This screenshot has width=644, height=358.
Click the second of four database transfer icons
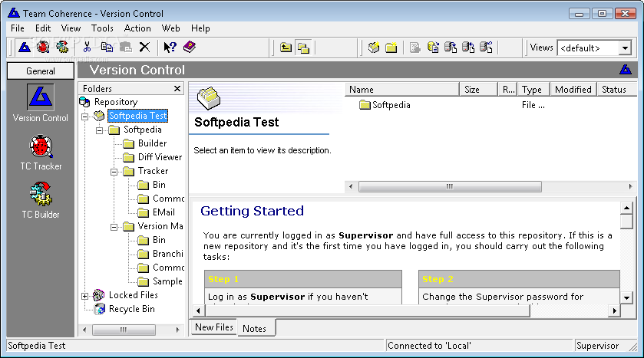[451, 48]
